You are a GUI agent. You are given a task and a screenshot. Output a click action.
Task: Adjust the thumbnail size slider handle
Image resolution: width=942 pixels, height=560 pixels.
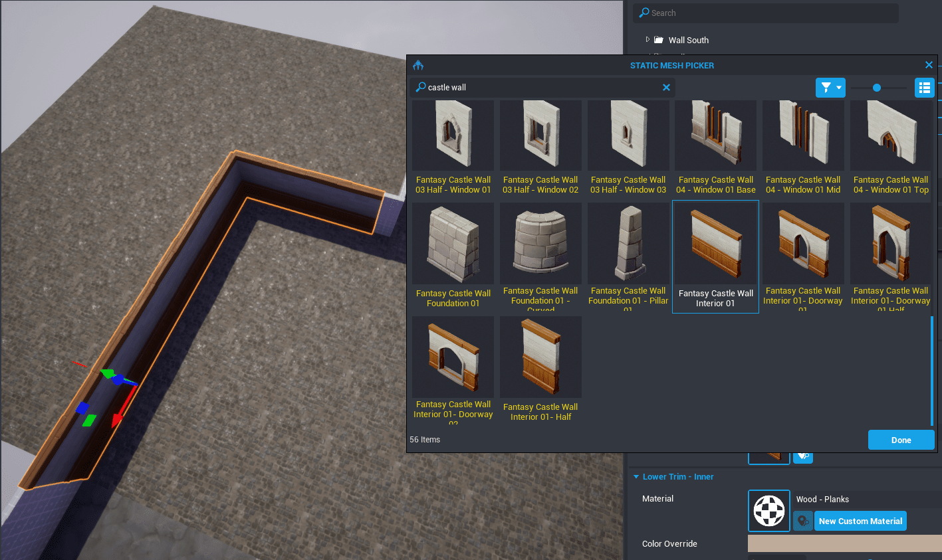coord(877,88)
